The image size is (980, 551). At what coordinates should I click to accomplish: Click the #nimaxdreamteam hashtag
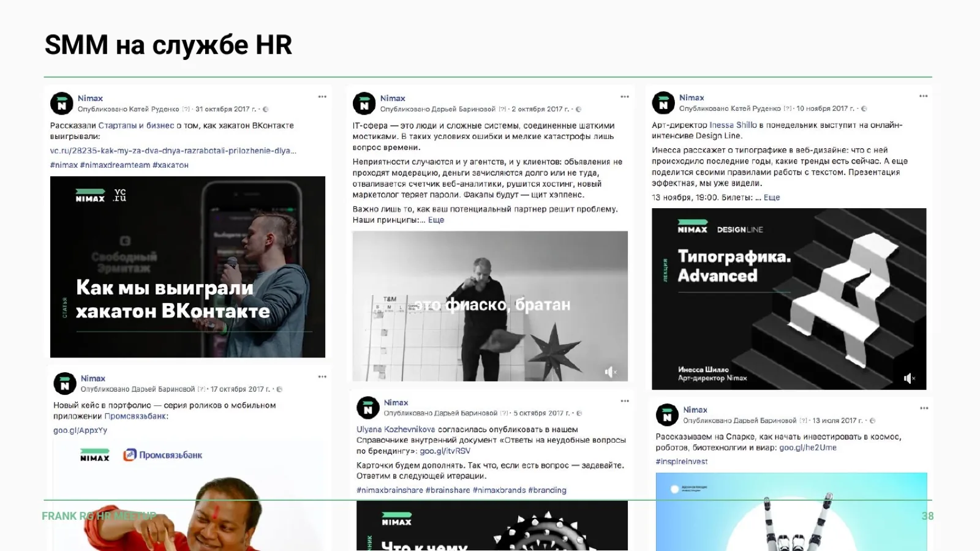pos(115,165)
